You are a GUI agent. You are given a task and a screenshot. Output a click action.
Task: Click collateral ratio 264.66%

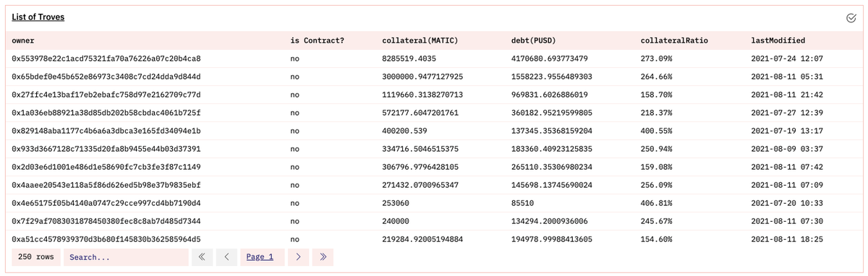657,77
